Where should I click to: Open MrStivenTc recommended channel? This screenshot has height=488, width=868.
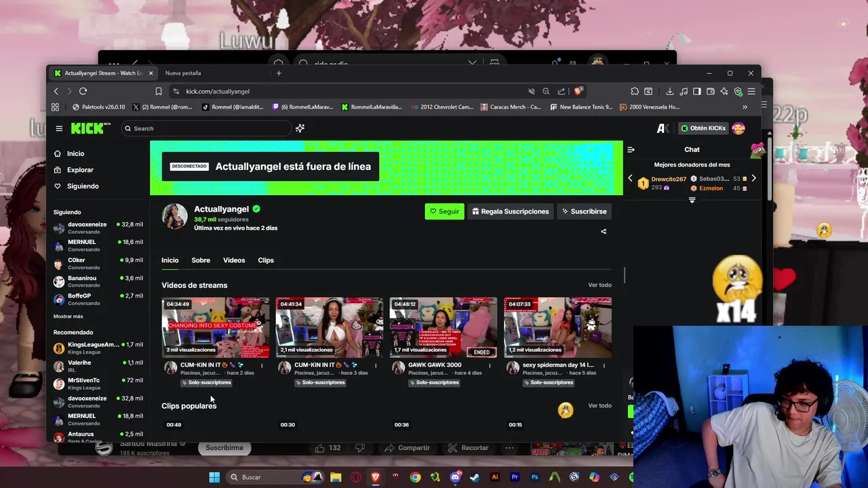[98, 384]
